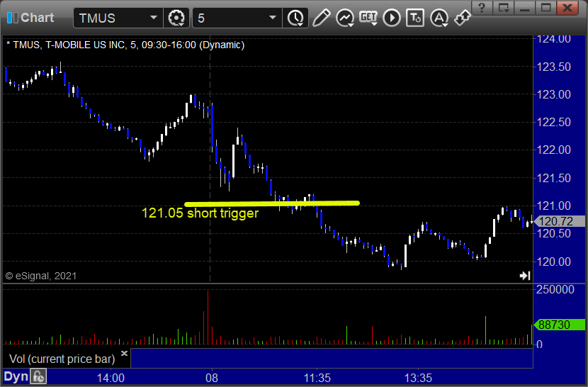588x387 pixels.
Task: Click the pushpin link icon
Action: (462, 18)
